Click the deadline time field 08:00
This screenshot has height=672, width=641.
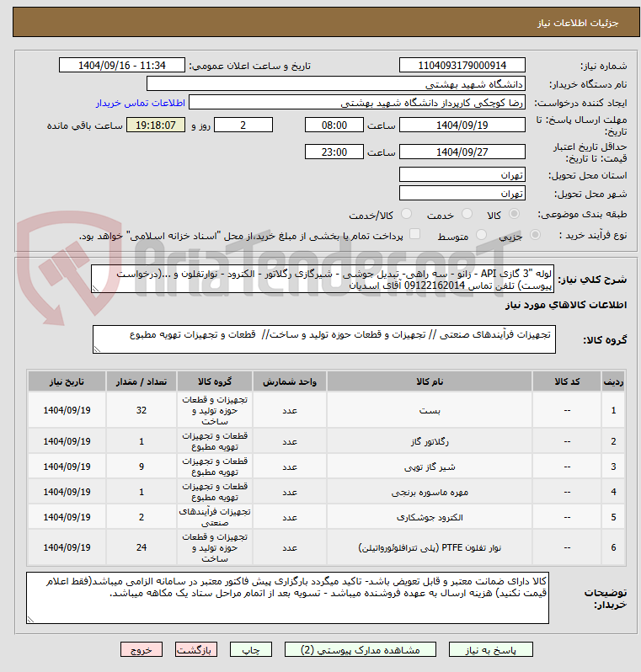tap(334, 125)
